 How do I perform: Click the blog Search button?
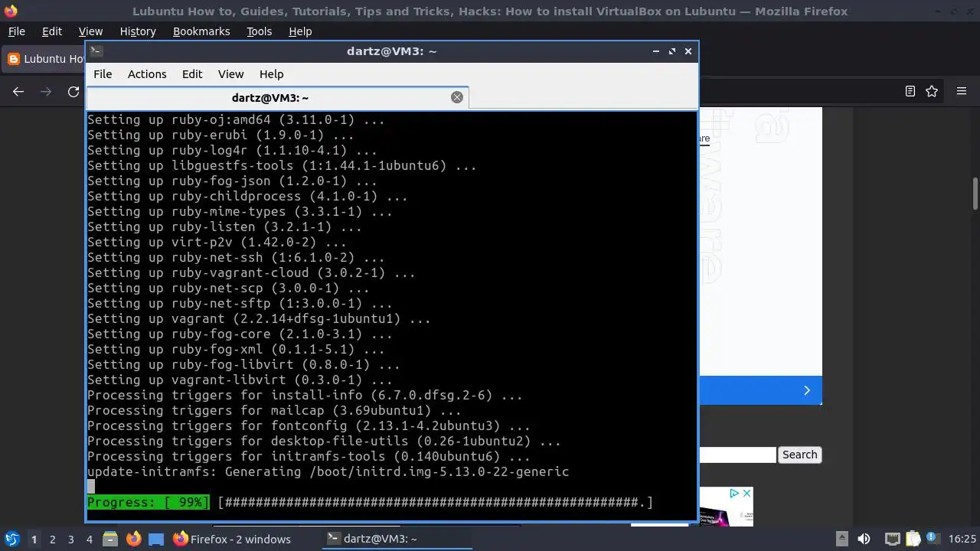799,455
